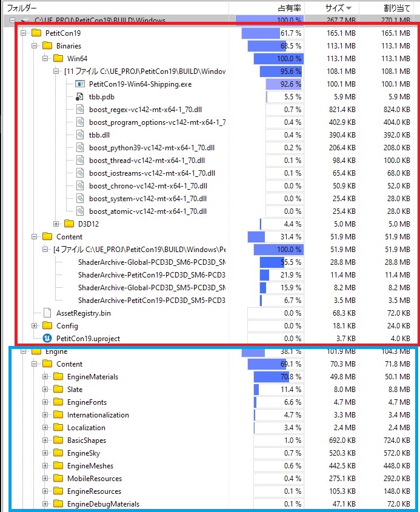Click the boost_chrono dll file icon
Viewport: 420px width, 512px height.
click(80, 186)
